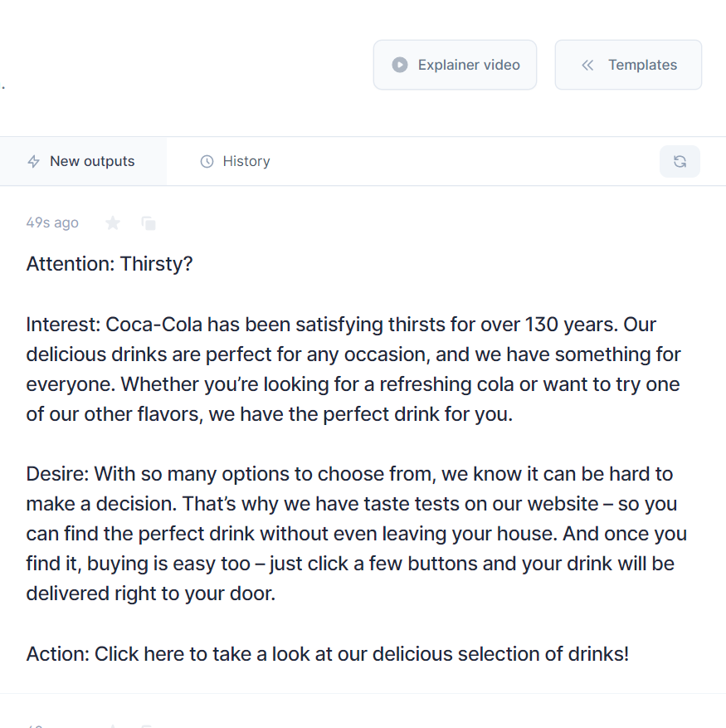The height and width of the screenshot is (728, 726).
Task: Click the Attention: Thirsty? line
Action: 110,264
